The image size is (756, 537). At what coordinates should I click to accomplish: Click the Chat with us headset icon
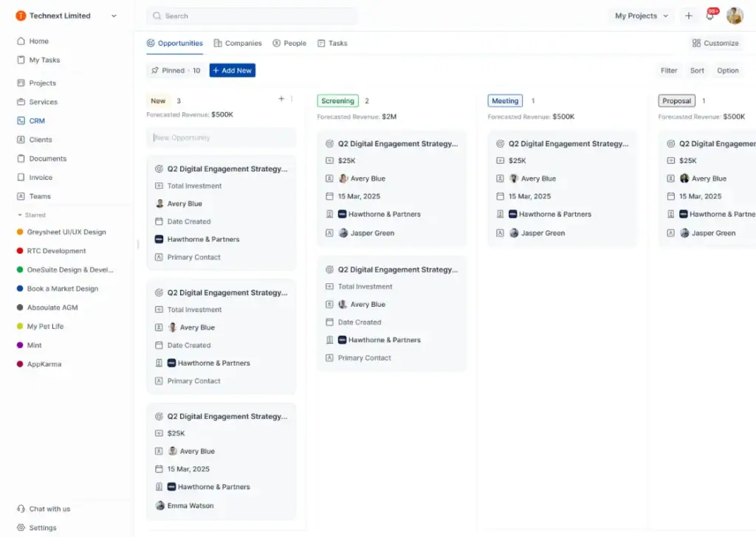point(21,508)
